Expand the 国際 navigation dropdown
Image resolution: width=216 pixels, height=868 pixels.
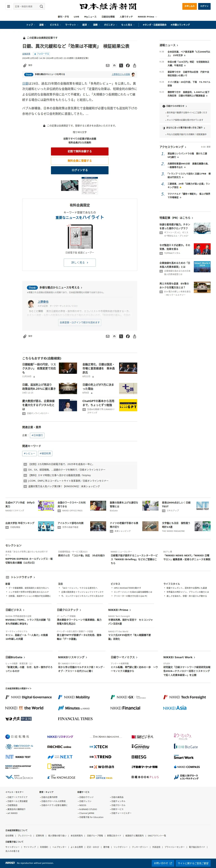point(97,25)
